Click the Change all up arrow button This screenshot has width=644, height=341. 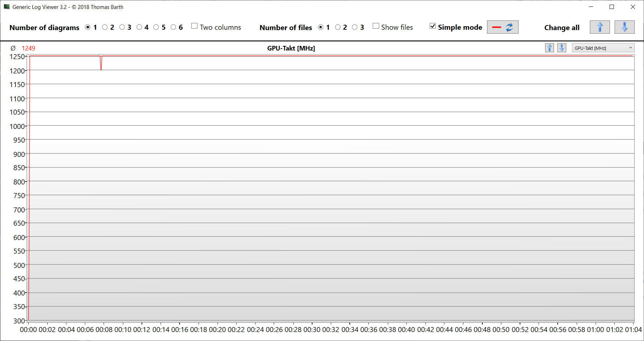(600, 27)
